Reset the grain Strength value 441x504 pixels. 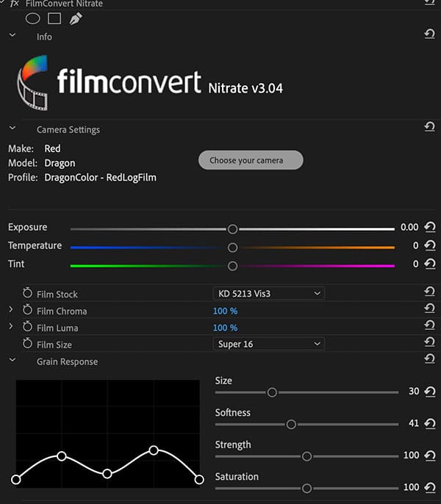coord(430,456)
